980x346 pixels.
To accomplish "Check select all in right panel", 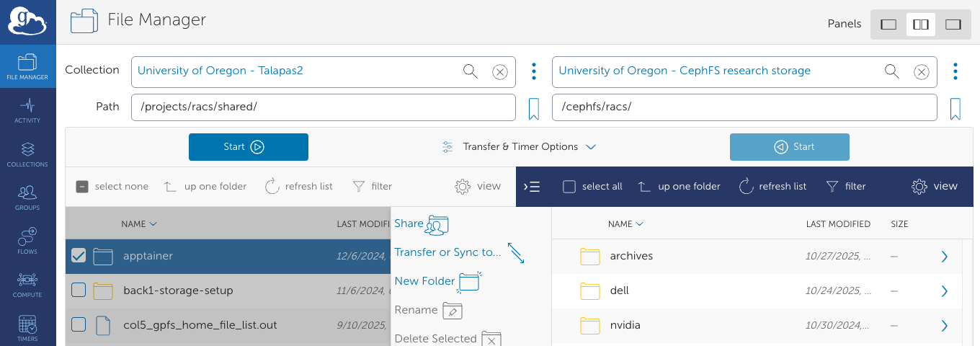I will tap(569, 187).
